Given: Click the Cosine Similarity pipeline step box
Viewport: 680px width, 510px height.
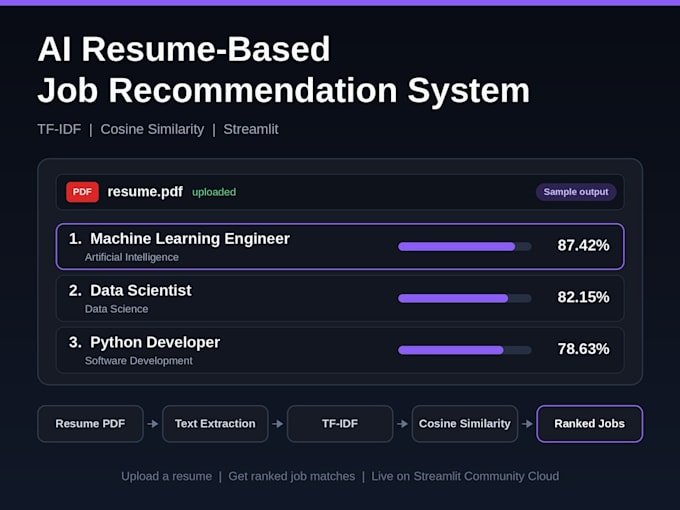Looking at the screenshot, I should coord(464,424).
